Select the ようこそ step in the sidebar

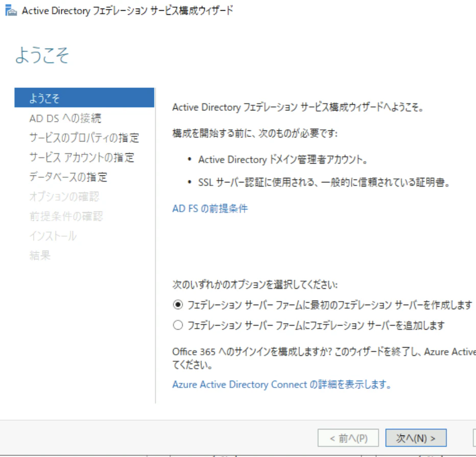pos(84,98)
